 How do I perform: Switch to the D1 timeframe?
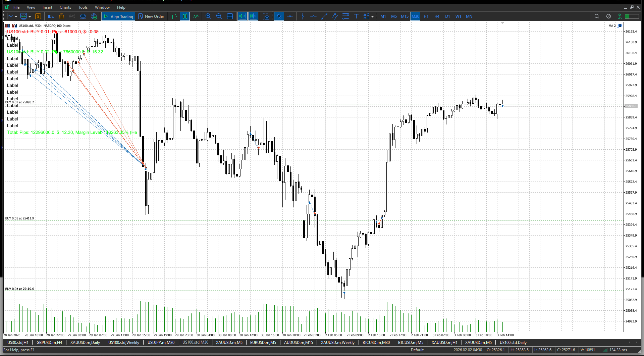[447, 16]
